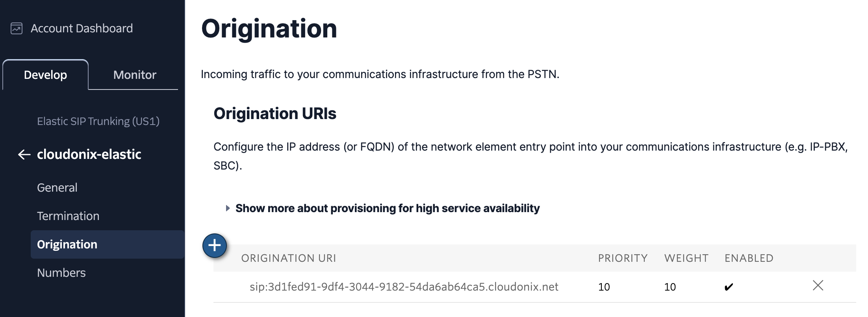Screen dimensions: 868x317
Task: Click the back arrow beside cloudonix-elastic
Action: [24, 155]
